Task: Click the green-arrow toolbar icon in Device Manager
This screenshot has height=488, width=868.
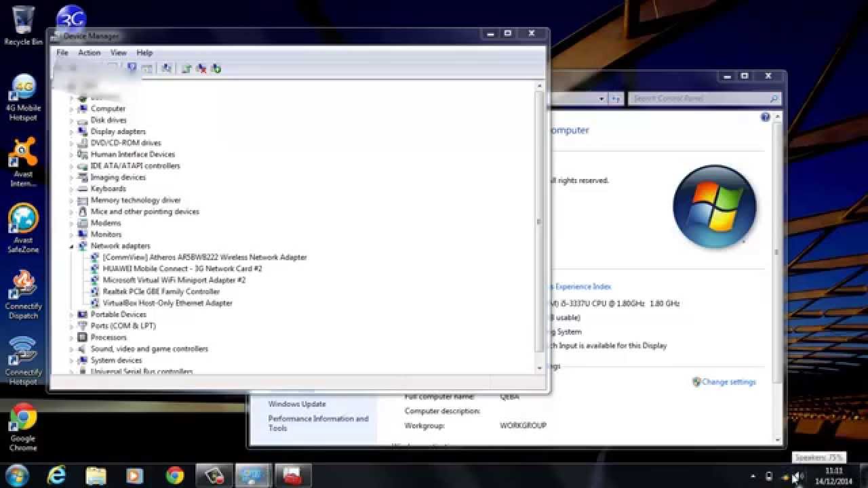Action: click(x=216, y=68)
